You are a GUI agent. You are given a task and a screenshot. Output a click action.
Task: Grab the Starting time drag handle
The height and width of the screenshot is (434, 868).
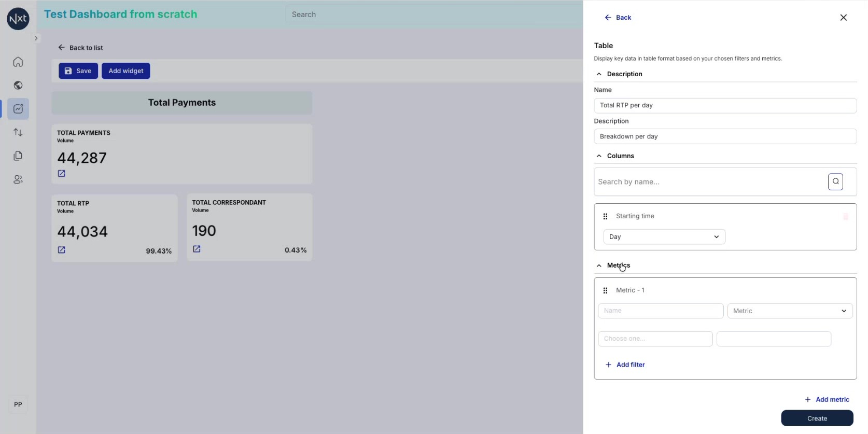click(x=605, y=216)
